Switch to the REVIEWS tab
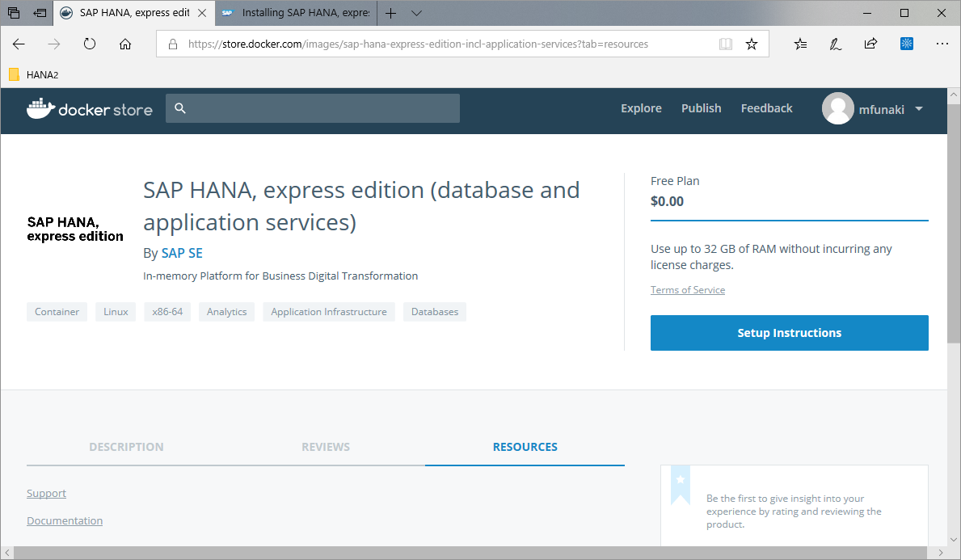This screenshot has width=961, height=560. (326, 447)
